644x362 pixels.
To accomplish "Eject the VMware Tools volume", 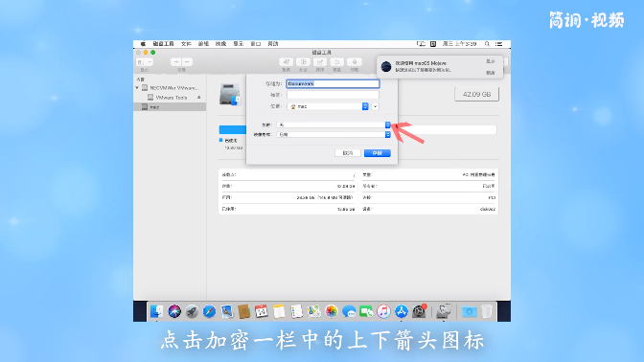I will point(198,98).
